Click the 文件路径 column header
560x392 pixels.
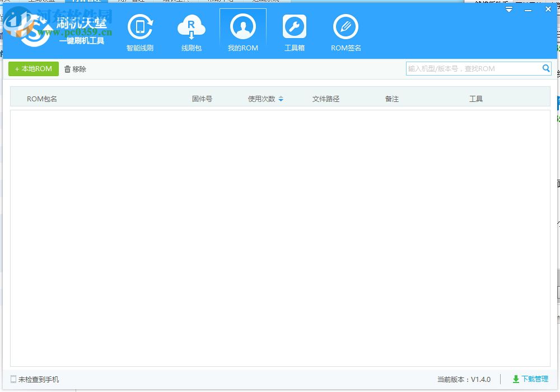point(326,99)
